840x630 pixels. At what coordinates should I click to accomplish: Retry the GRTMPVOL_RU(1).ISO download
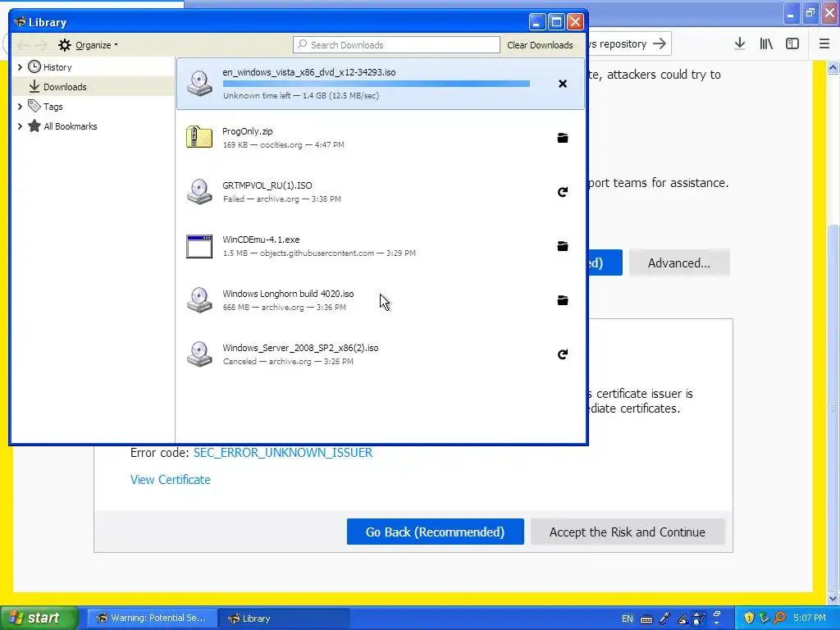pyautogui.click(x=563, y=192)
